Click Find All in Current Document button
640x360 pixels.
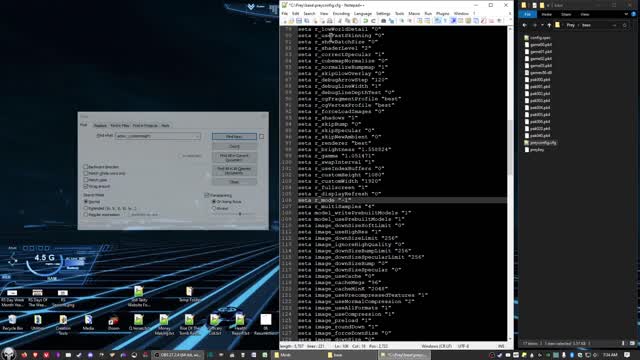tap(234, 157)
